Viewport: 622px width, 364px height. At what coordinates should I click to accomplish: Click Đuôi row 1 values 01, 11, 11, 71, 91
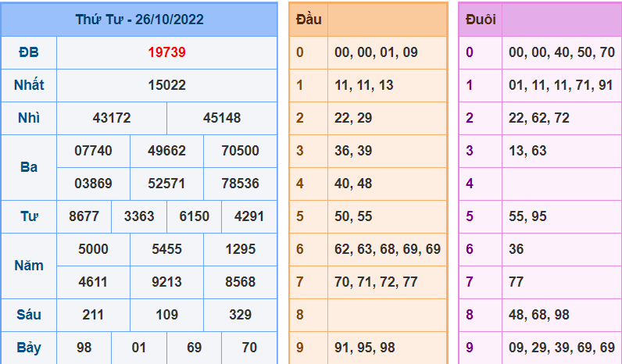(561, 86)
